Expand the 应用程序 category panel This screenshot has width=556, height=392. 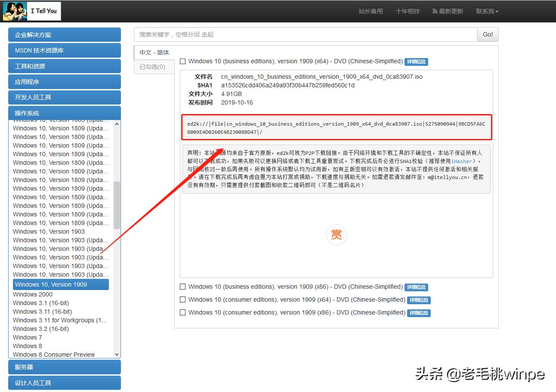click(65, 82)
